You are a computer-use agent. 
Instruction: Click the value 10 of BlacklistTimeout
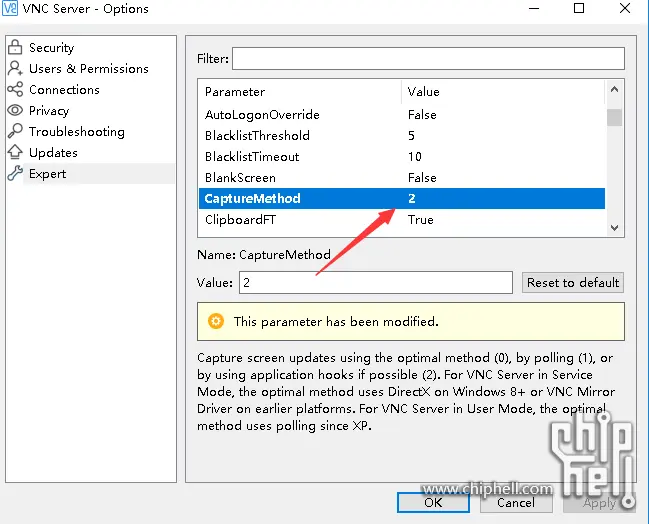pos(415,156)
